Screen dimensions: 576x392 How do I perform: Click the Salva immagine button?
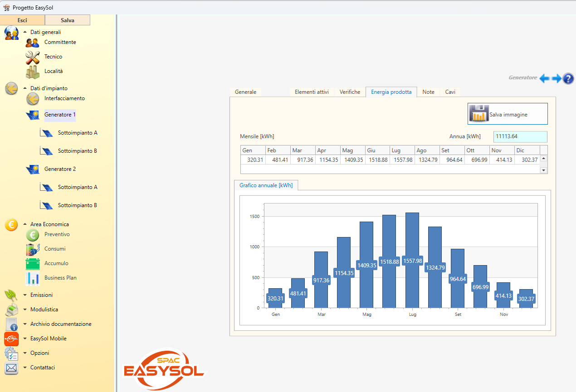pyautogui.click(x=507, y=113)
